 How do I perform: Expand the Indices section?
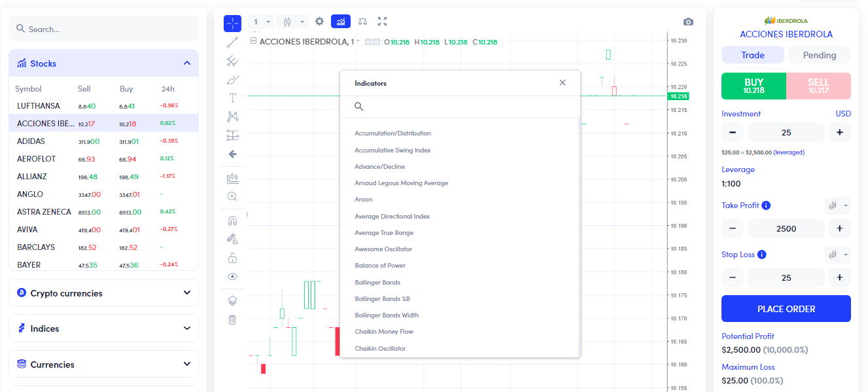point(103,329)
